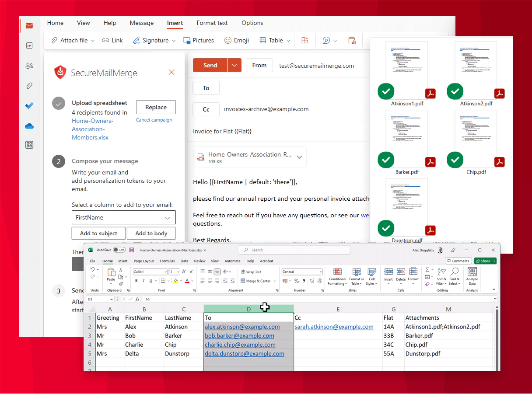Open the General number format dropdown

pyautogui.click(x=302, y=272)
